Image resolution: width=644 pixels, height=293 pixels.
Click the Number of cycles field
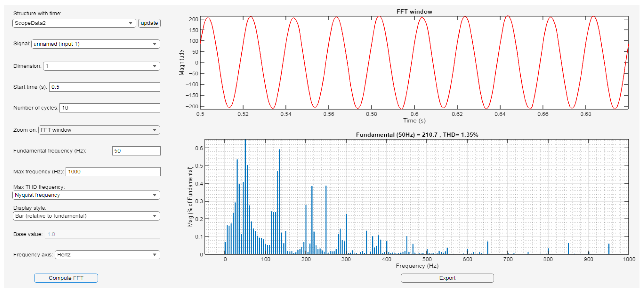(110, 108)
